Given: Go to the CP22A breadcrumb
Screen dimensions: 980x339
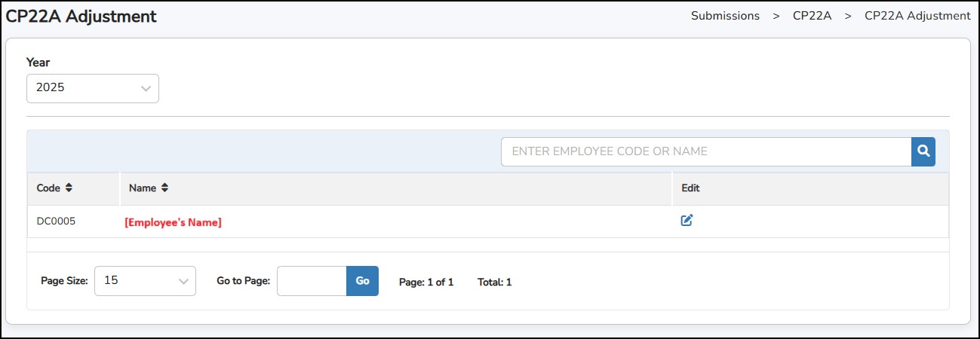Looking at the screenshot, I should (812, 16).
